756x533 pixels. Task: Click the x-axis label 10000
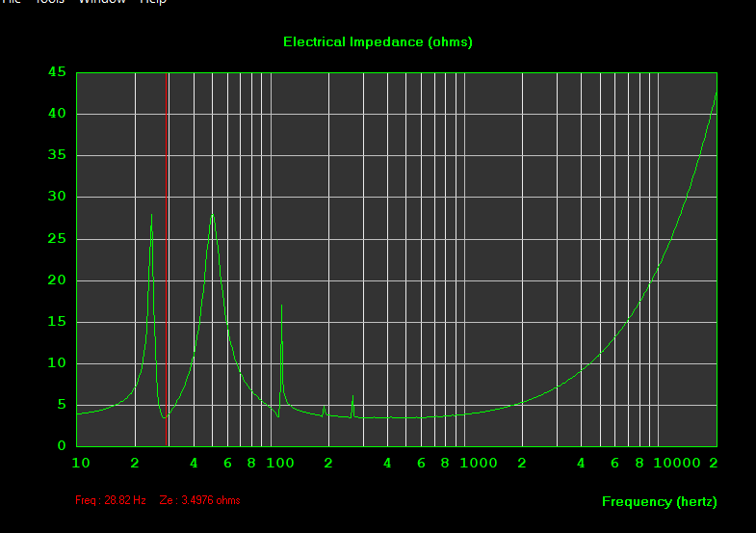point(676,463)
